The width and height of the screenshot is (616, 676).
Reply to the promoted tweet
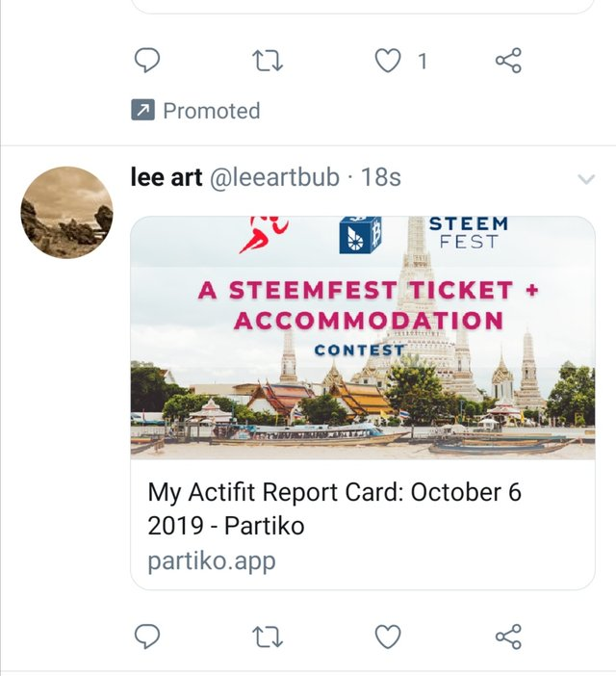tap(145, 62)
